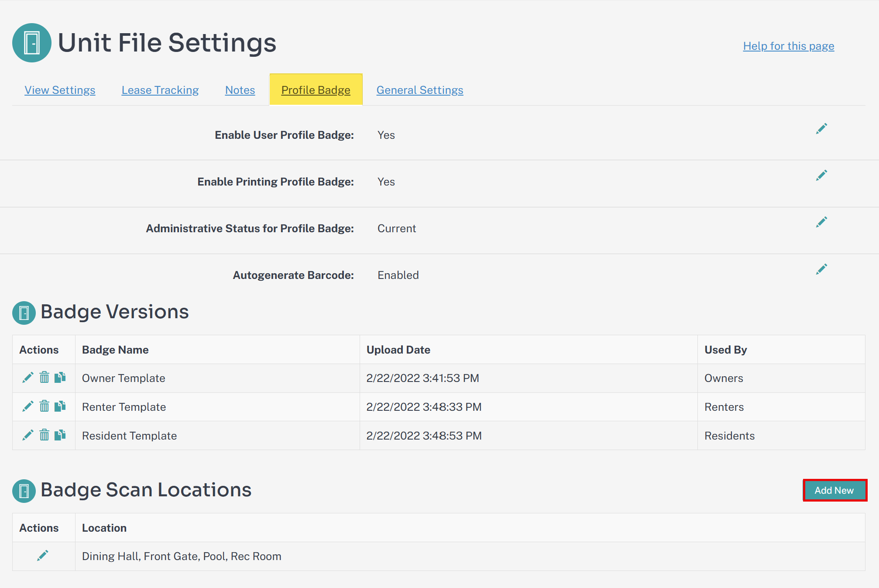Click the Unit File Settings page title
Image resolution: width=879 pixels, height=588 pixels.
[x=167, y=43]
